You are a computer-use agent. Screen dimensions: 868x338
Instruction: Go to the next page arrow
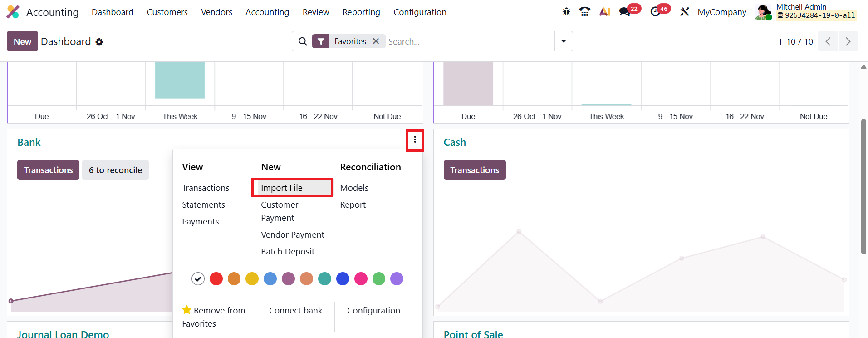tap(848, 41)
